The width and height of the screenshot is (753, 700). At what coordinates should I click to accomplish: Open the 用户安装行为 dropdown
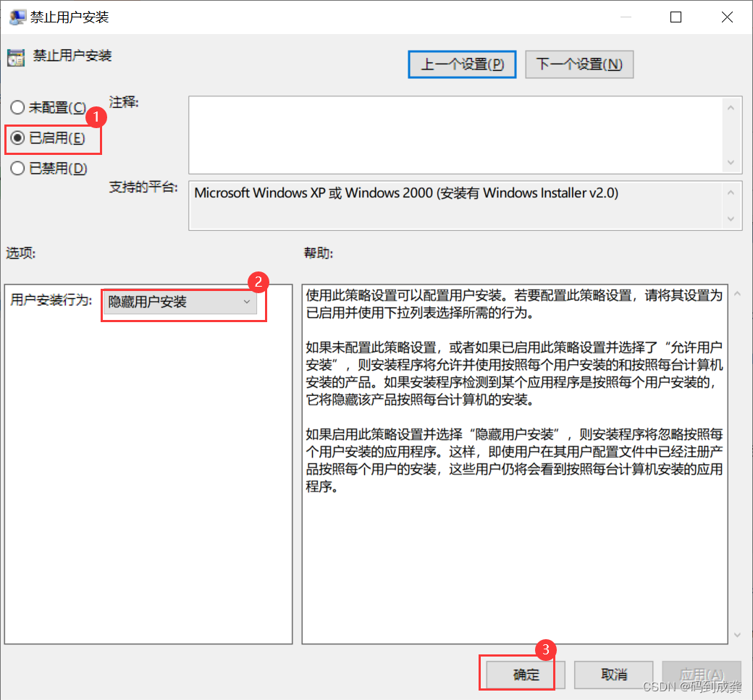[x=180, y=302]
